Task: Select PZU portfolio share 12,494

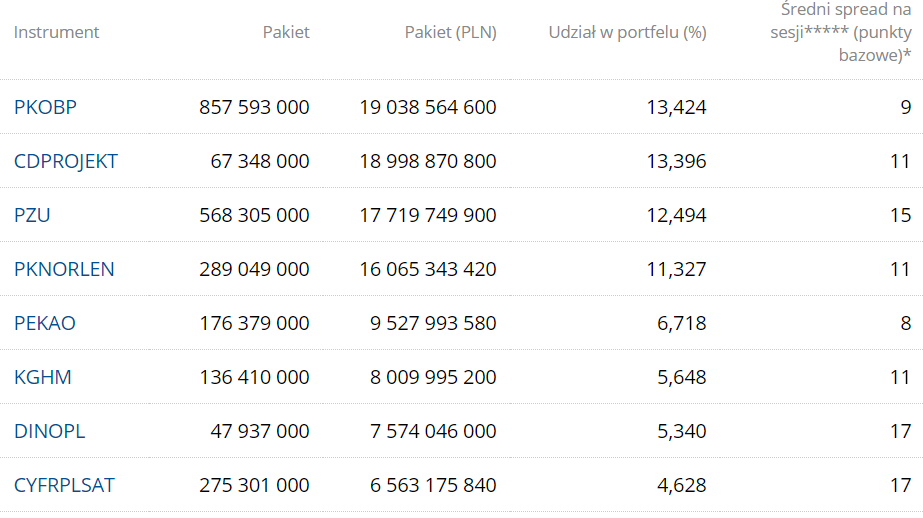Action: pos(676,215)
